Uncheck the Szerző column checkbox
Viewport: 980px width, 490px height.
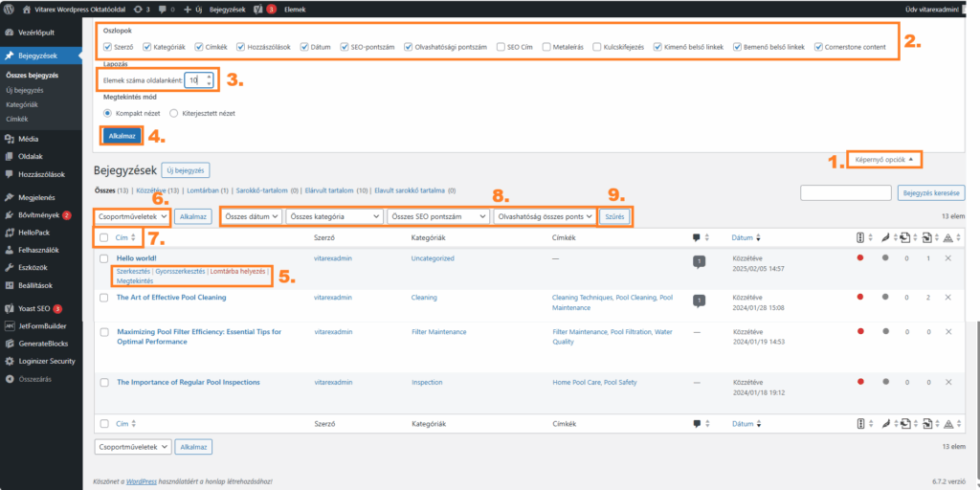point(108,46)
